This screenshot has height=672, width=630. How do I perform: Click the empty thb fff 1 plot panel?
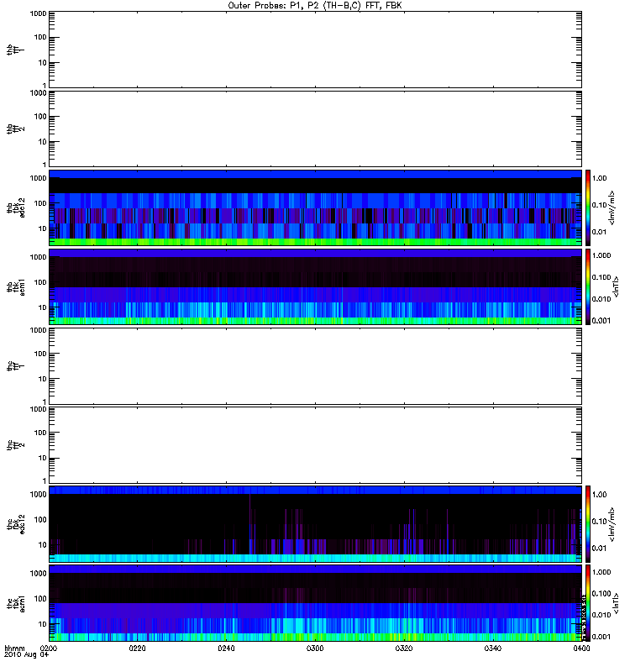(x=315, y=50)
